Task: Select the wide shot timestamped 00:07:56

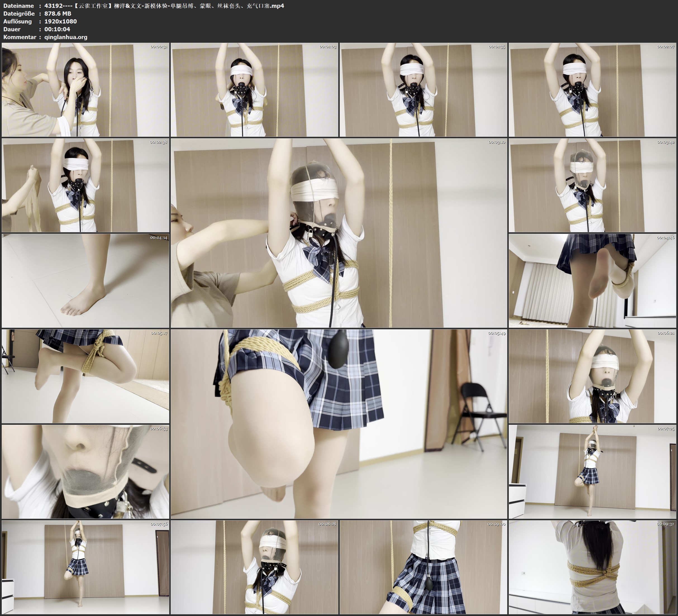Action: point(85,567)
